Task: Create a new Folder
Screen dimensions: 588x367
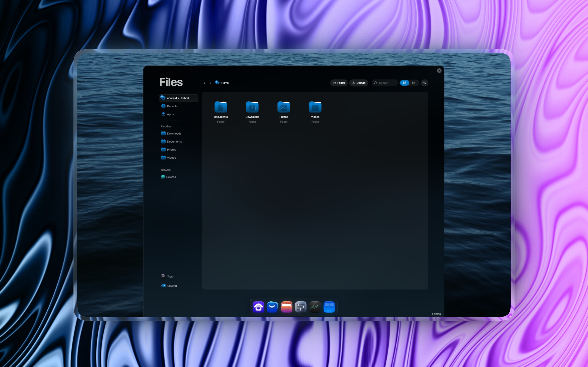Action: point(339,83)
